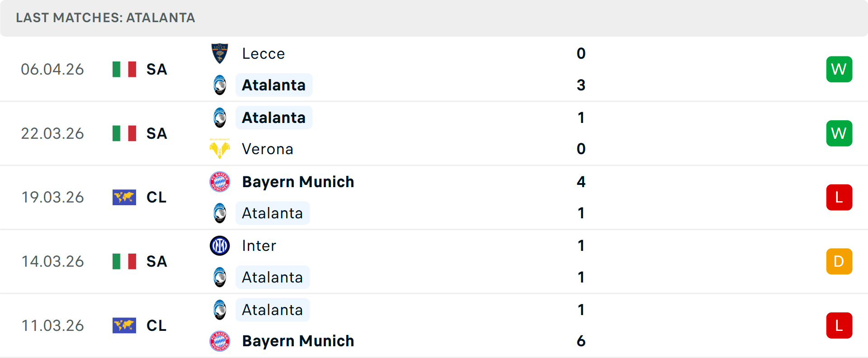Click the green W badge for Lecce match
The height and width of the screenshot is (358, 868).
(x=839, y=69)
